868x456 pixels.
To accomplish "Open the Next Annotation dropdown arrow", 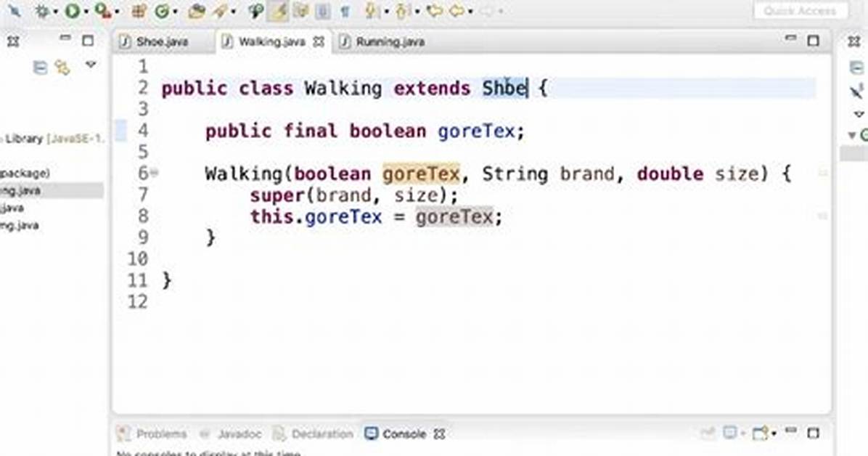I will (386, 12).
